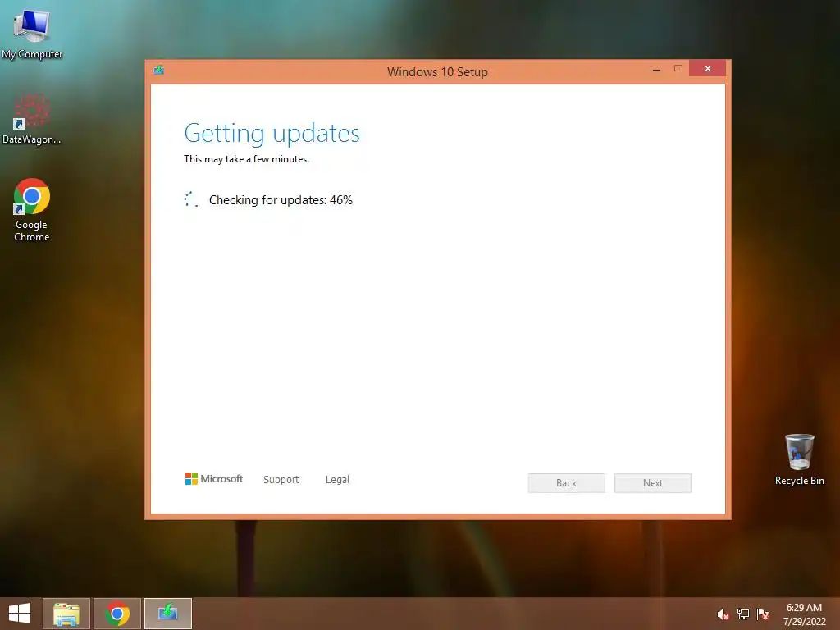The width and height of the screenshot is (840, 630).
Task: Click the Back button
Action: [x=566, y=482]
